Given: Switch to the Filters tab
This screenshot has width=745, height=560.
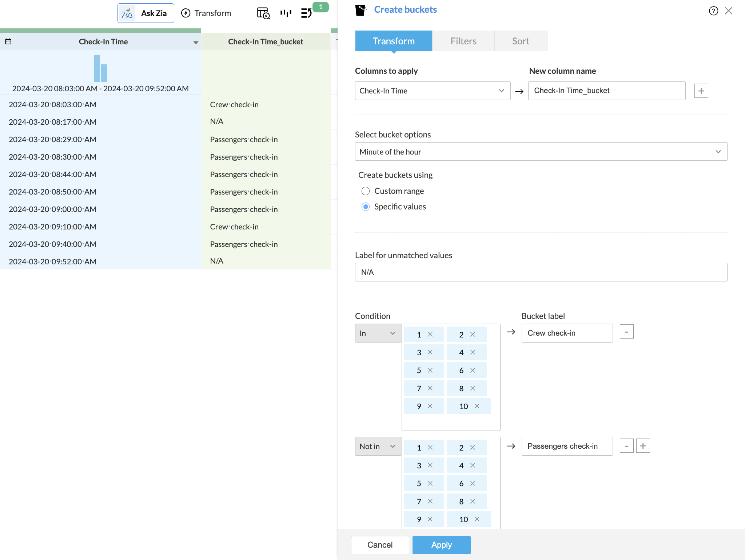Looking at the screenshot, I should 463,41.
